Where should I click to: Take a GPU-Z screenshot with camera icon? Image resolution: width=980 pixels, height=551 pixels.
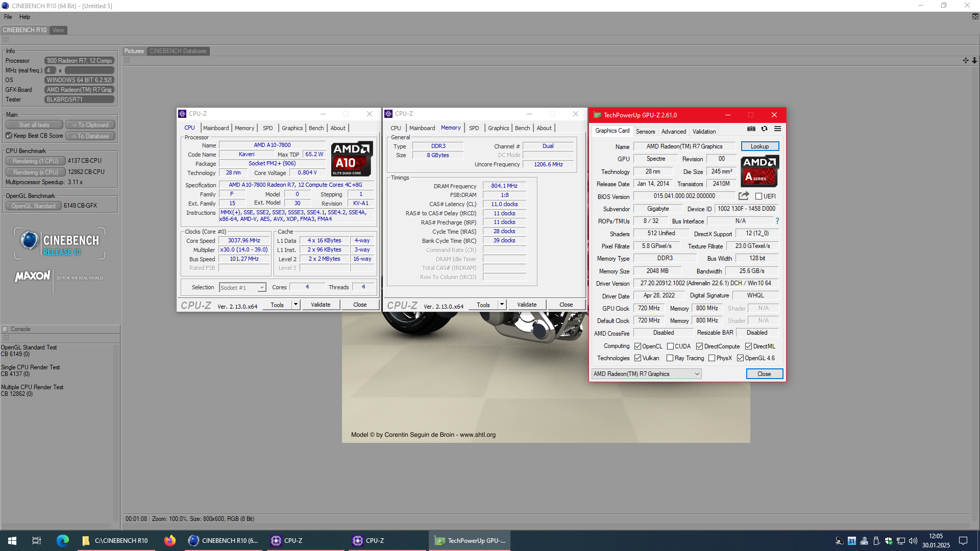click(751, 129)
